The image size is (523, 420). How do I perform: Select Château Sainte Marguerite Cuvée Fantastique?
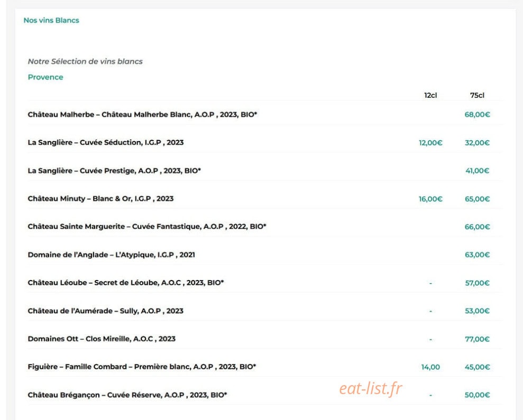pos(147,227)
